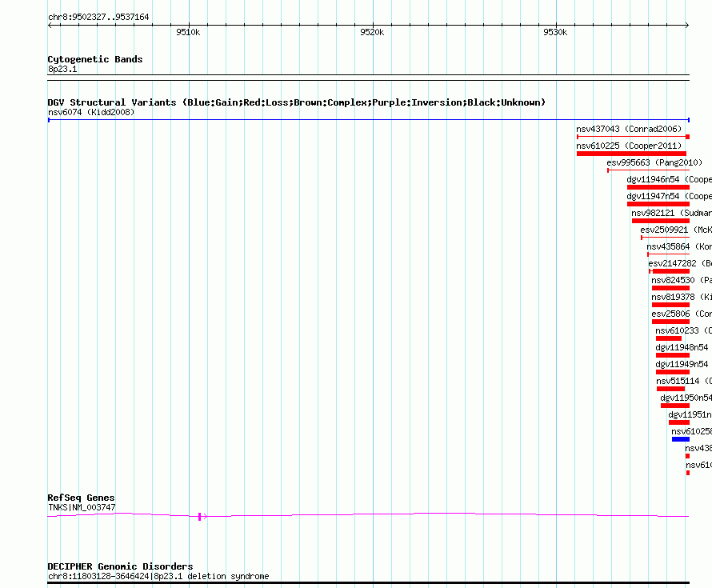Image resolution: width=712 pixels, height=588 pixels.
Task: Click the TNKS|NM_003747 gene label
Action: [82, 507]
